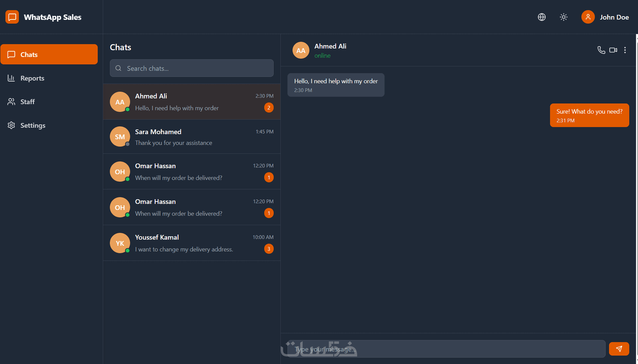Click the 1:45 PM time on Sara Mohamed's chat
This screenshot has height=364, width=638.
click(265, 132)
